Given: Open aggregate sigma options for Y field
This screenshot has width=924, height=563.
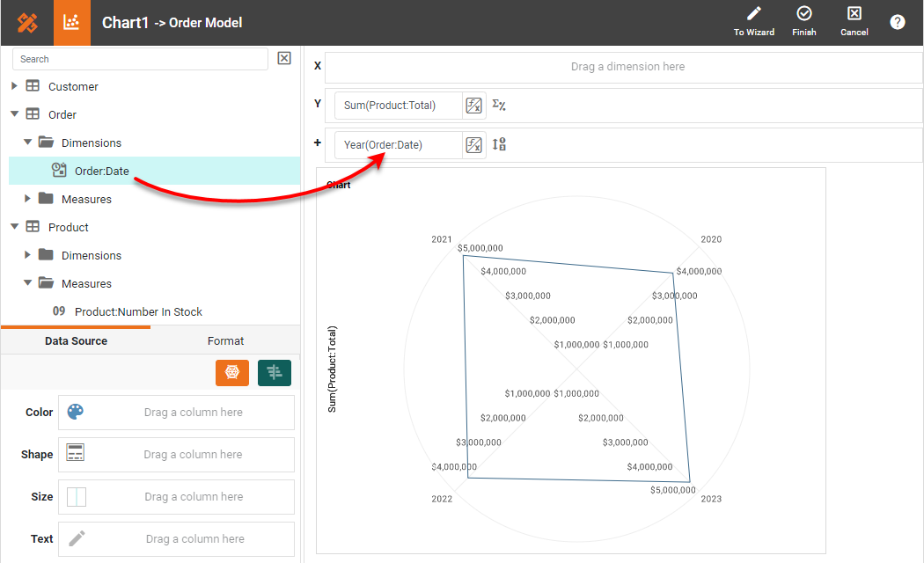Looking at the screenshot, I should pos(499,106).
